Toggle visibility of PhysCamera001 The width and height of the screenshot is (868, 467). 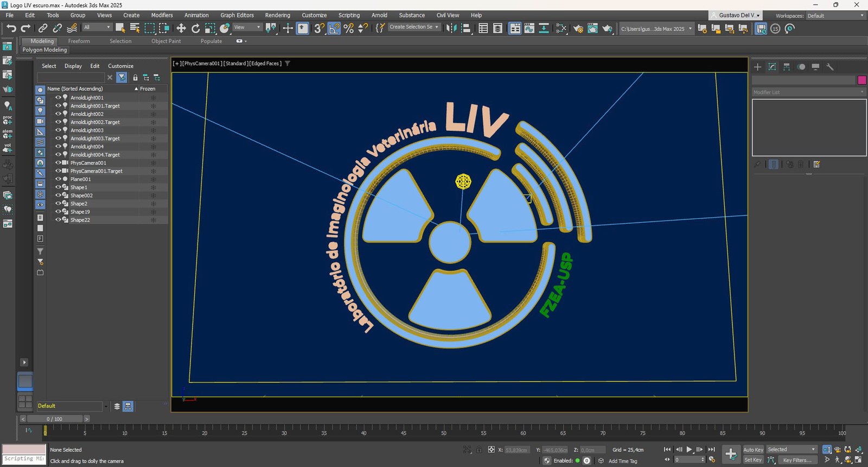58,163
